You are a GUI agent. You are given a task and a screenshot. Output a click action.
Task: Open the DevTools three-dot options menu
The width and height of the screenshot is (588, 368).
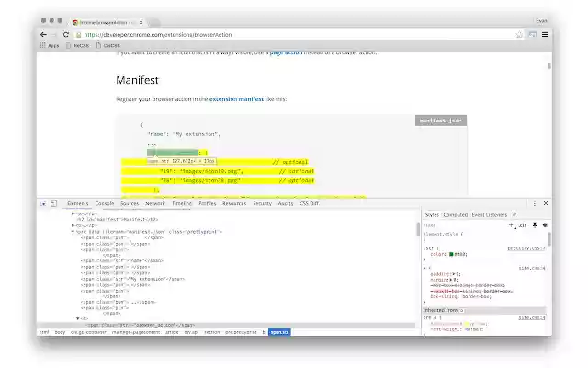535,203
